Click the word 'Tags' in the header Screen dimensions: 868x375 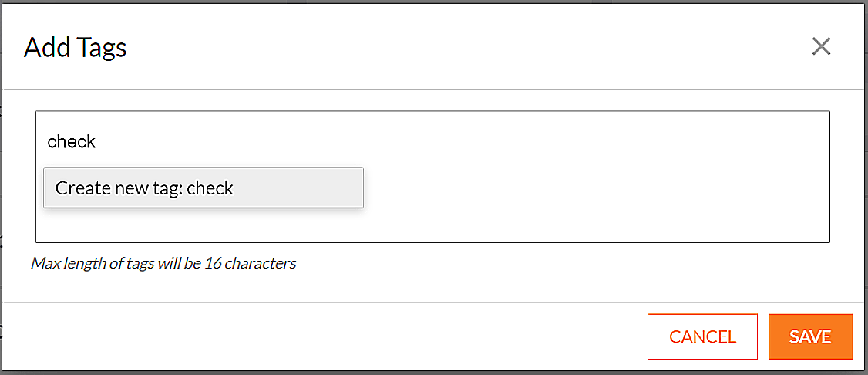click(102, 48)
